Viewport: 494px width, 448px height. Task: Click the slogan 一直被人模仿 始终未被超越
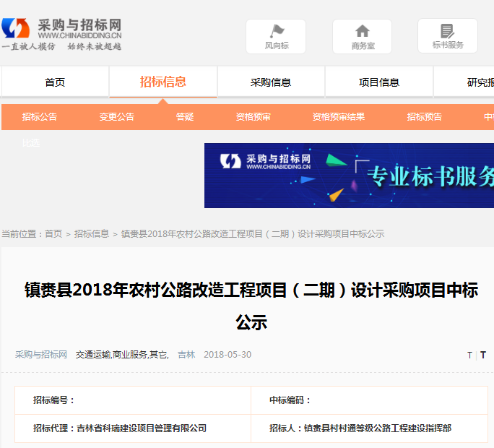[61, 47]
